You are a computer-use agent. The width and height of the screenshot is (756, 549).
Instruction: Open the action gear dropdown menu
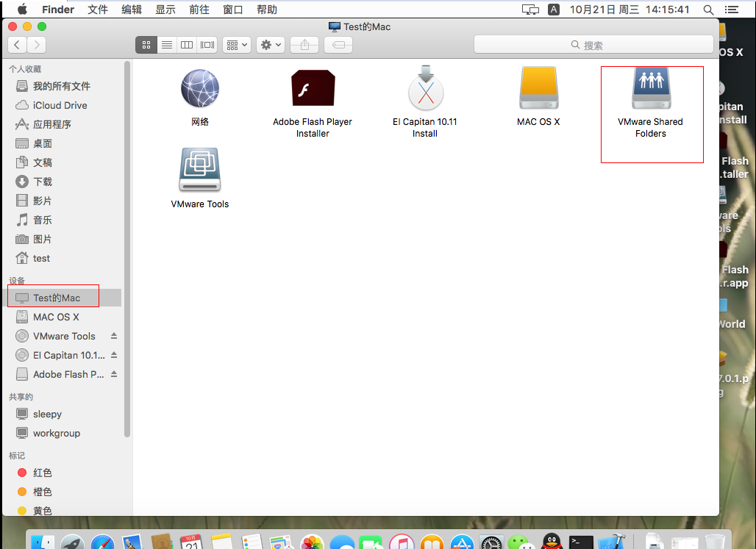[271, 45]
